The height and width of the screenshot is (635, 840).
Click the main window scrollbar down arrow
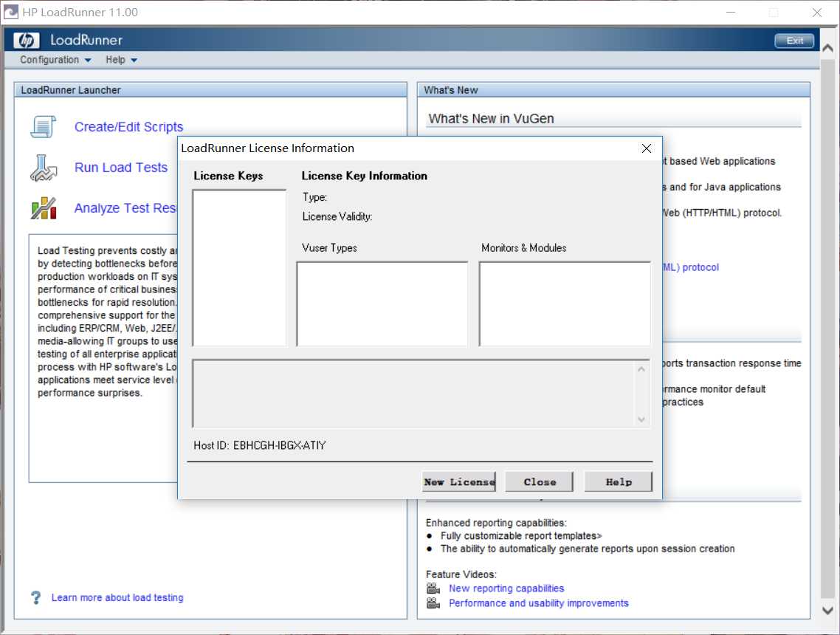pyautogui.click(x=827, y=611)
